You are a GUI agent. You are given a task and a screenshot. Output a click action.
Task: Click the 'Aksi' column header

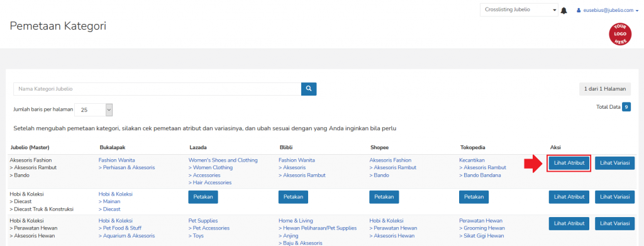(x=555, y=147)
